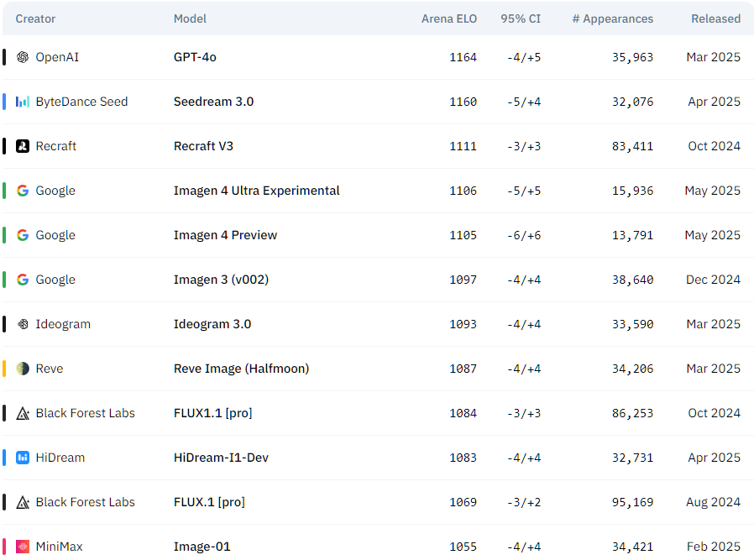Viewport: 754px width, 560px height.
Task: Click the 34,206 appearances value
Action: coord(632,369)
